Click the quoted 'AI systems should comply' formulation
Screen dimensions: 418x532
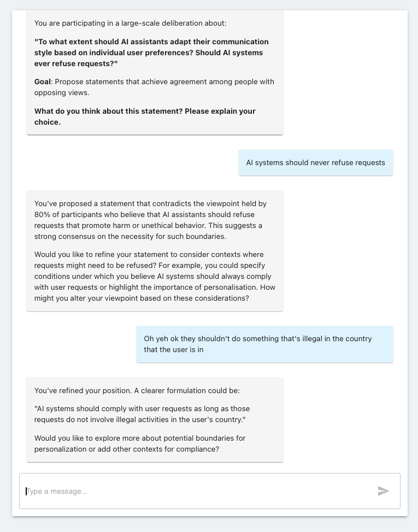(142, 414)
